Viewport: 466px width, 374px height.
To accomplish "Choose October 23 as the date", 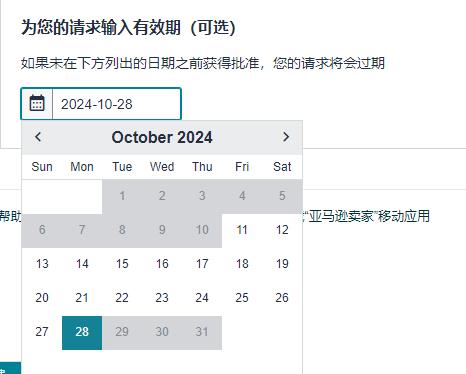I will pos(162,298).
